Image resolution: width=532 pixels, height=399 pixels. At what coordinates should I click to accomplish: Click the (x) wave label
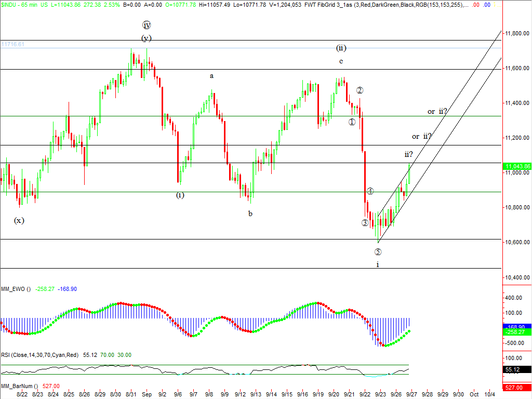(x=19, y=220)
